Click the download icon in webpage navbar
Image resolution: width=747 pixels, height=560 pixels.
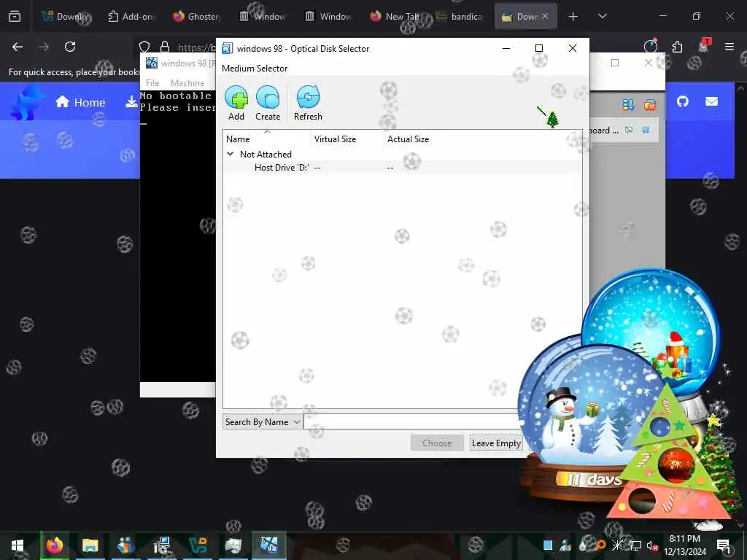[131, 101]
